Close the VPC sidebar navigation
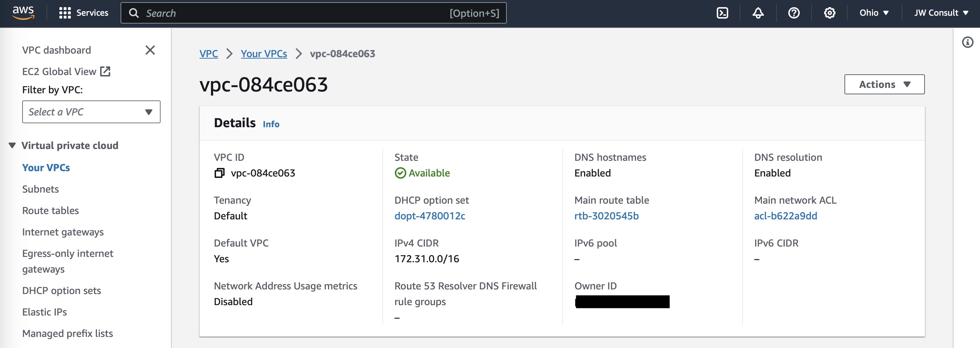980x348 pixels. [150, 50]
